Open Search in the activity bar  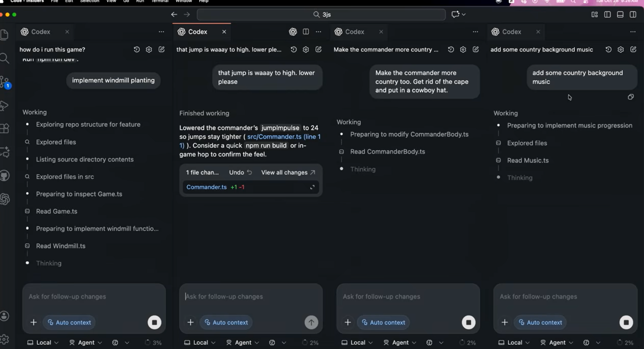click(x=4, y=58)
